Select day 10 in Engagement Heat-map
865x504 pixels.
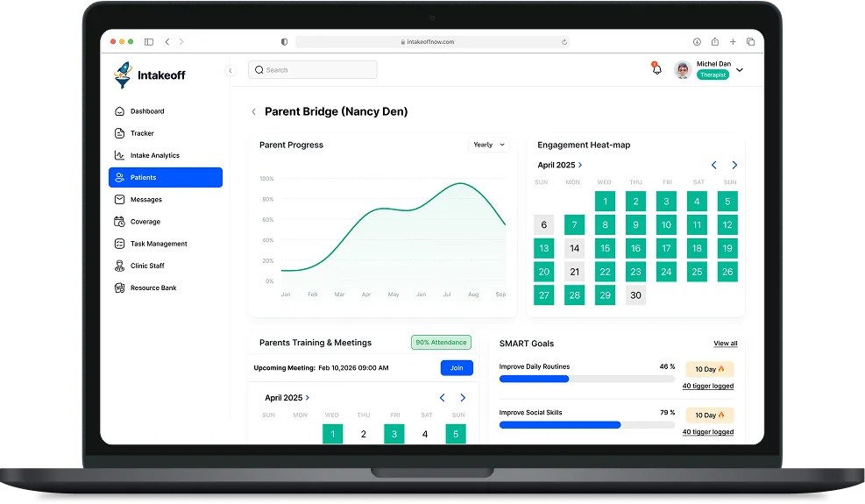[666, 224]
